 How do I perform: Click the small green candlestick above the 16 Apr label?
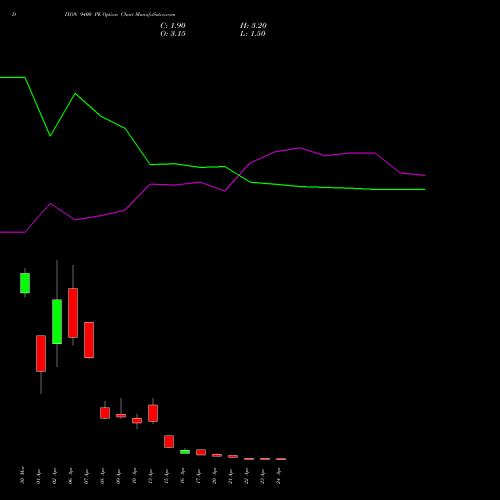185,452
